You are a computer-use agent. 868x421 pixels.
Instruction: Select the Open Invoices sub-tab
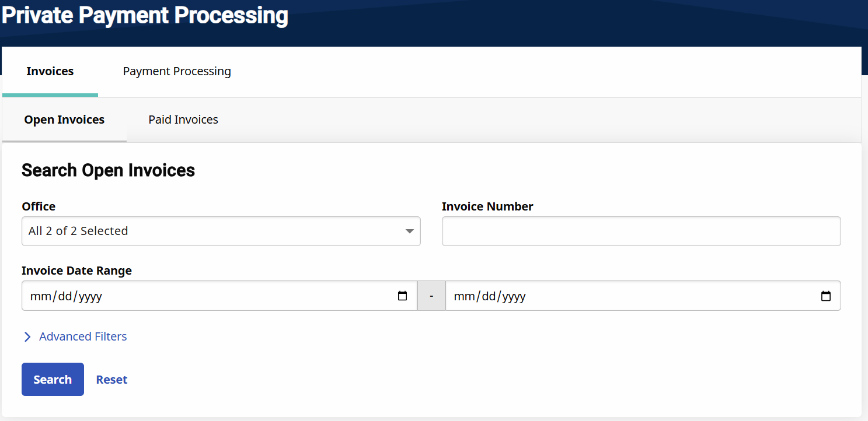64,120
